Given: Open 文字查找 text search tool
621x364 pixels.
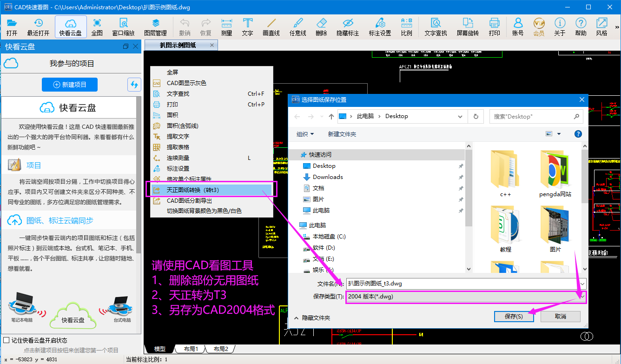Looking at the screenshot, I should click(436, 27).
